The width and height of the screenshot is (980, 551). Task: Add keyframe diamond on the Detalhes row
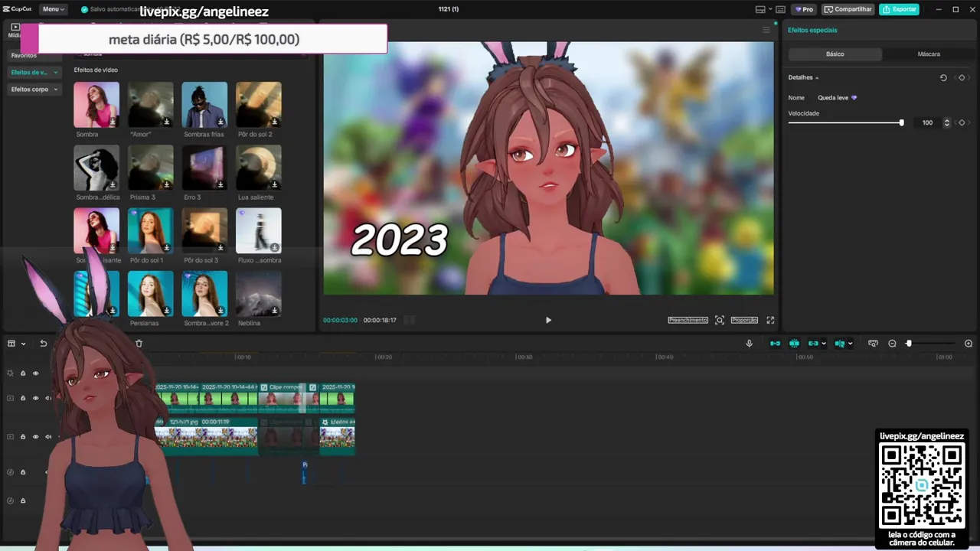click(x=962, y=77)
